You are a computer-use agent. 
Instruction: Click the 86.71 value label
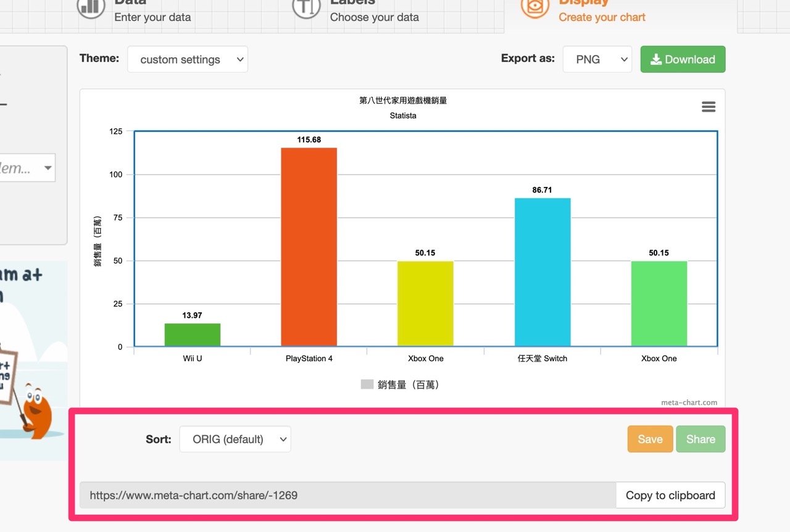[543, 190]
